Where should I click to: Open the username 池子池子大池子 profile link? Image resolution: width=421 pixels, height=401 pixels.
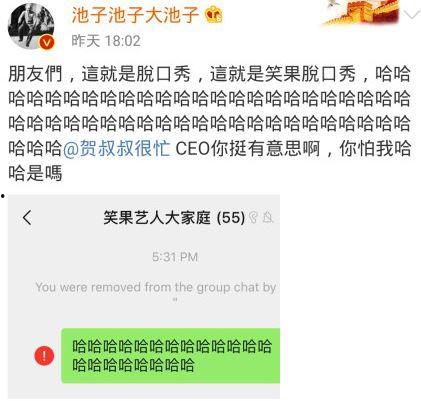(135, 15)
